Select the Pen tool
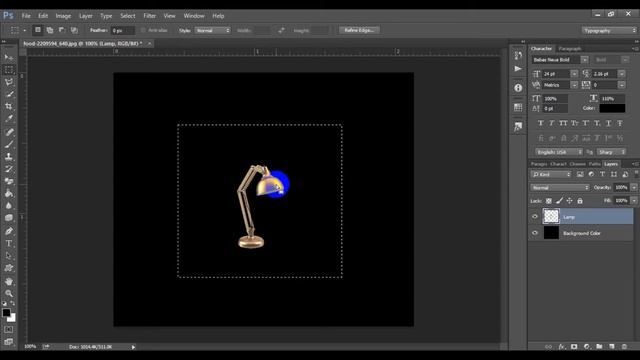 (x=9, y=231)
